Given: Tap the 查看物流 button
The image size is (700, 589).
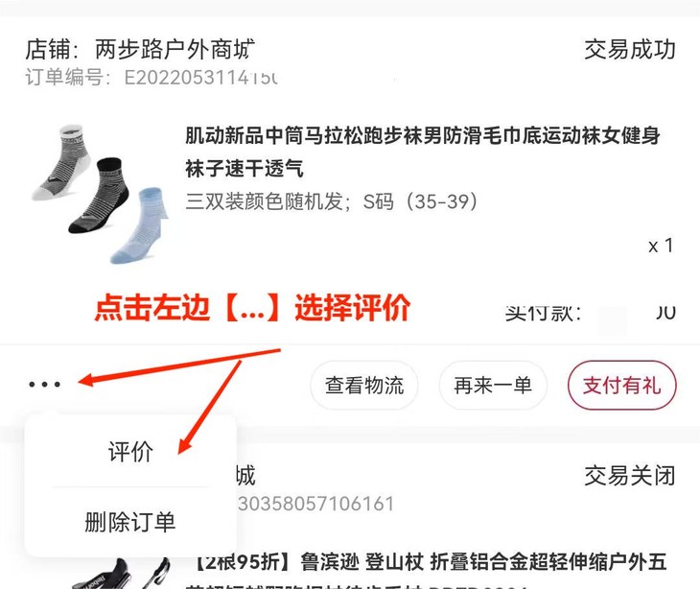Looking at the screenshot, I should [x=364, y=386].
